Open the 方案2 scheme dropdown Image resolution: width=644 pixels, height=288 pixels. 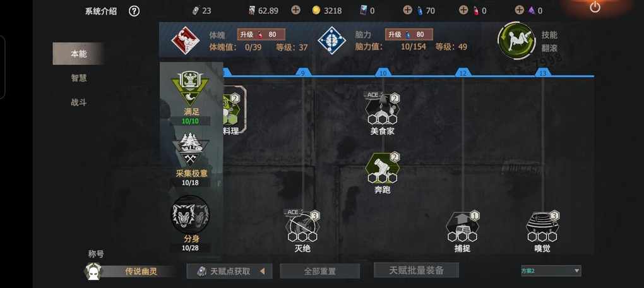point(551,271)
